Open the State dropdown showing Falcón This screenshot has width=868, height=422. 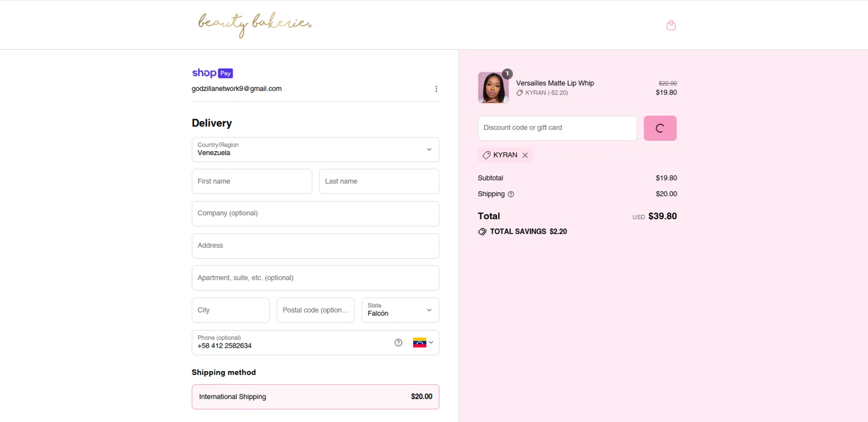pyautogui.click(x=400, y=310)
